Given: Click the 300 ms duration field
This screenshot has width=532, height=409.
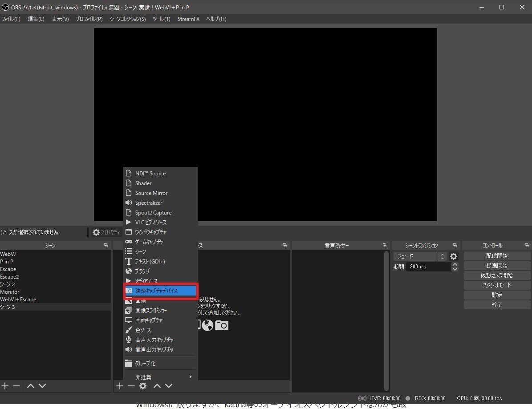Looking at the screenshot, I should (x=429, y=267).
